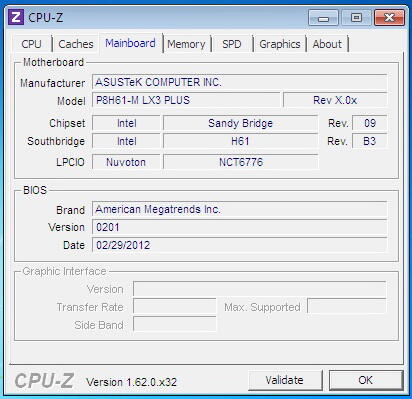Click the OK button

pos(366,380)
